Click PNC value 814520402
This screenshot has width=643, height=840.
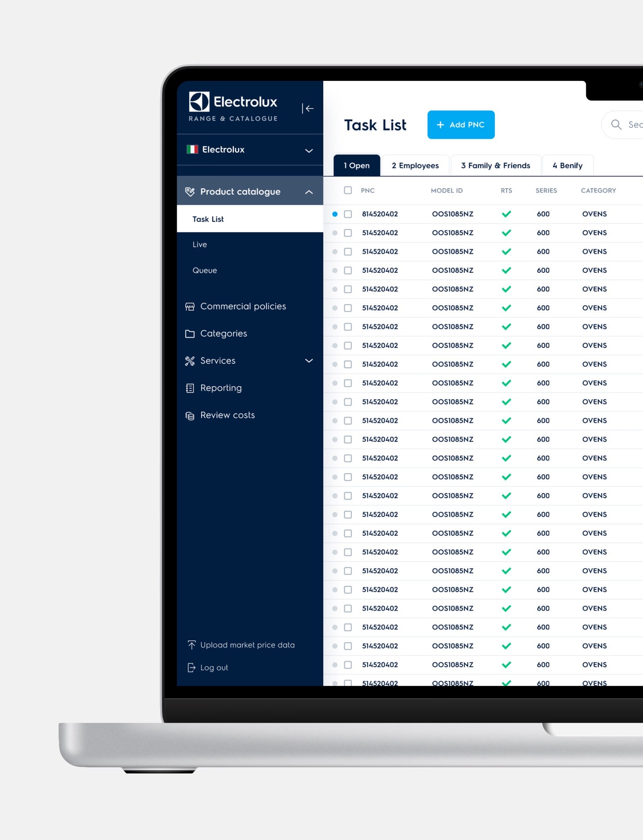[380, 214]
